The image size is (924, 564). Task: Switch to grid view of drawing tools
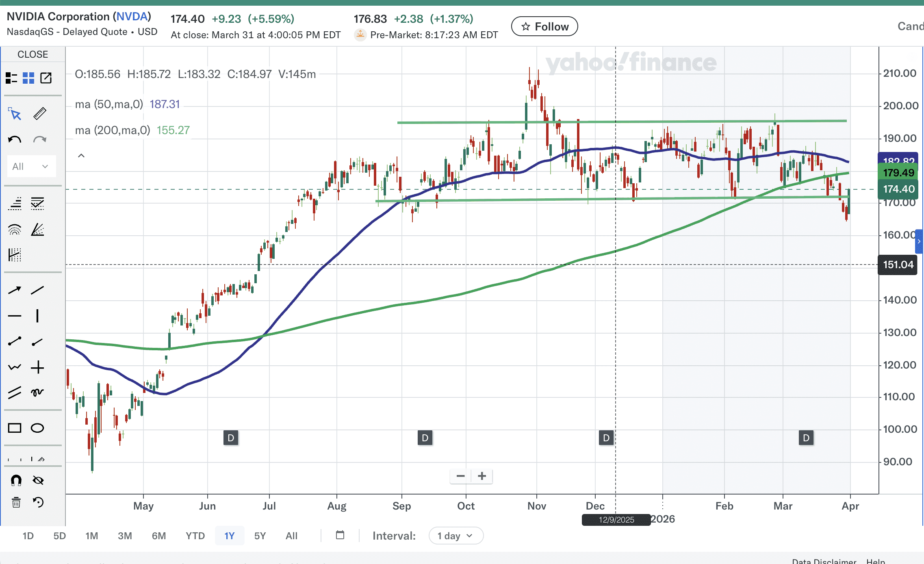28,78
